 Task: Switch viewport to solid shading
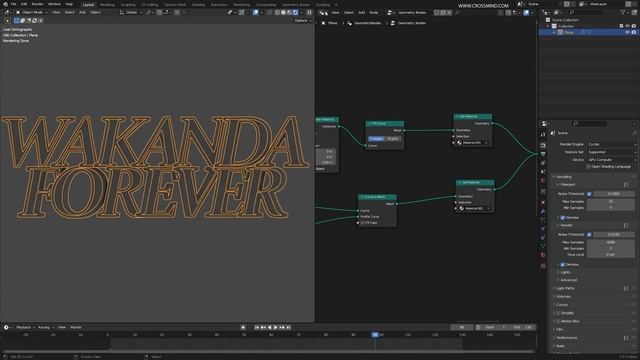pos(283,13)
